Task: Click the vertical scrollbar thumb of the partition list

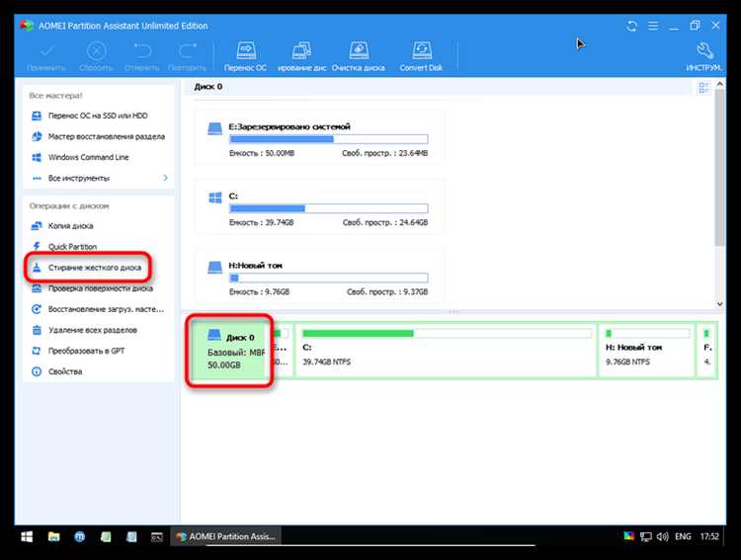Action: (x=719, y=168)
